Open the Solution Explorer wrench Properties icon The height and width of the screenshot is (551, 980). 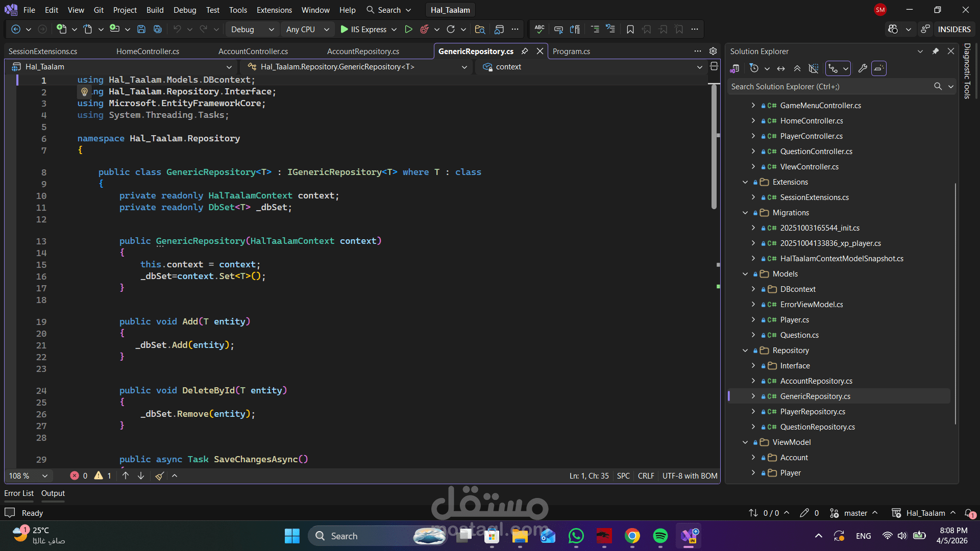pos(863,68)
